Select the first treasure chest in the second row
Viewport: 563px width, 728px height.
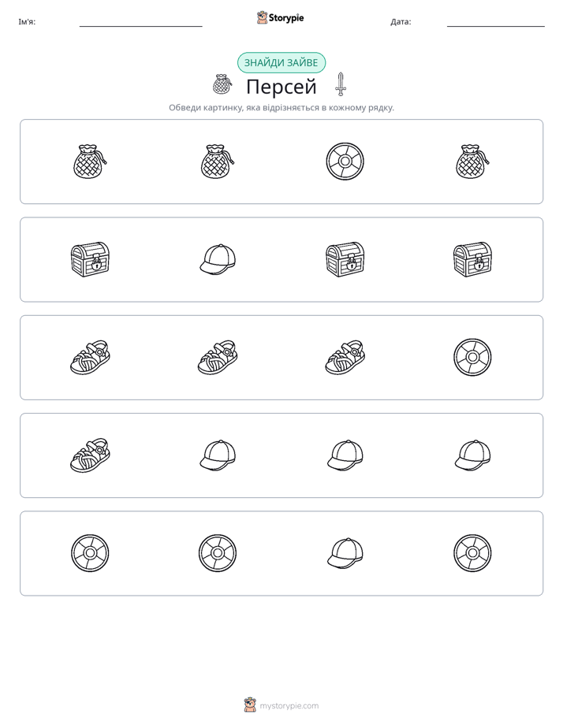tap(90, 259)
